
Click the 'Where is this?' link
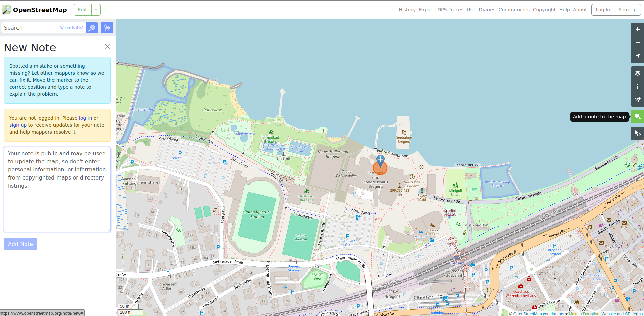[x=72, y=28]
